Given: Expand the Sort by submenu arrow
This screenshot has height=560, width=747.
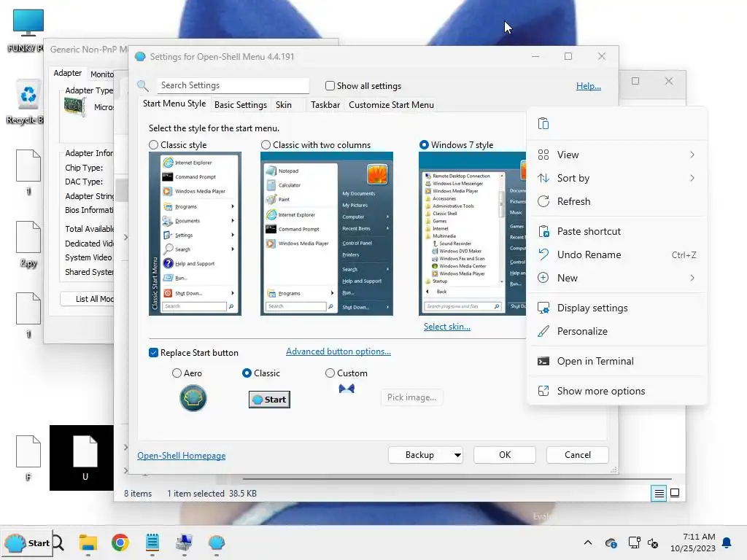Looking at the screenshot, I should point(692,178).
